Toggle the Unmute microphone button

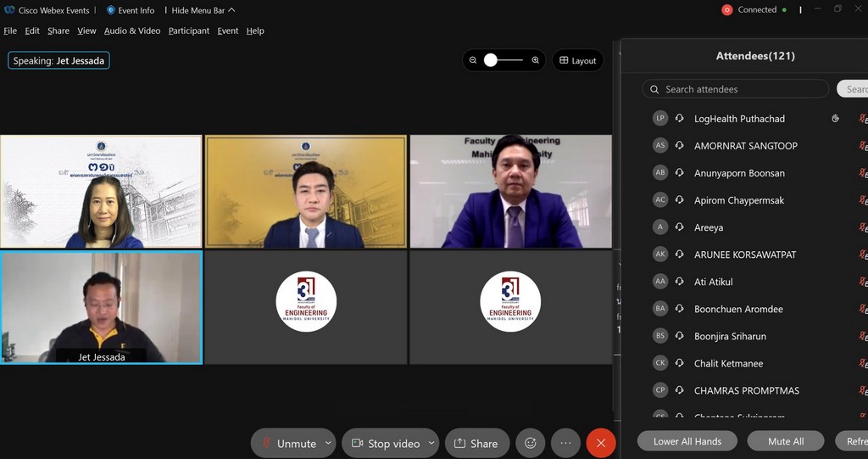tap(288, 443)
